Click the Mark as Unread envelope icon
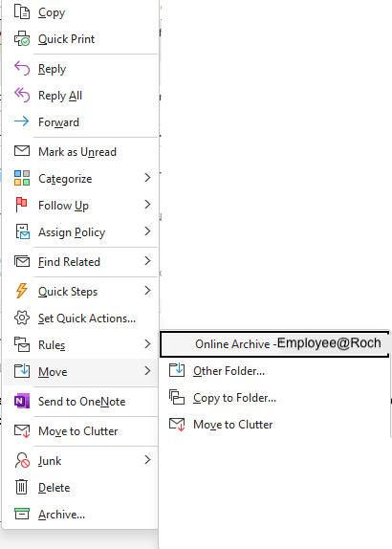392x549 pixels. pos(22,151)
